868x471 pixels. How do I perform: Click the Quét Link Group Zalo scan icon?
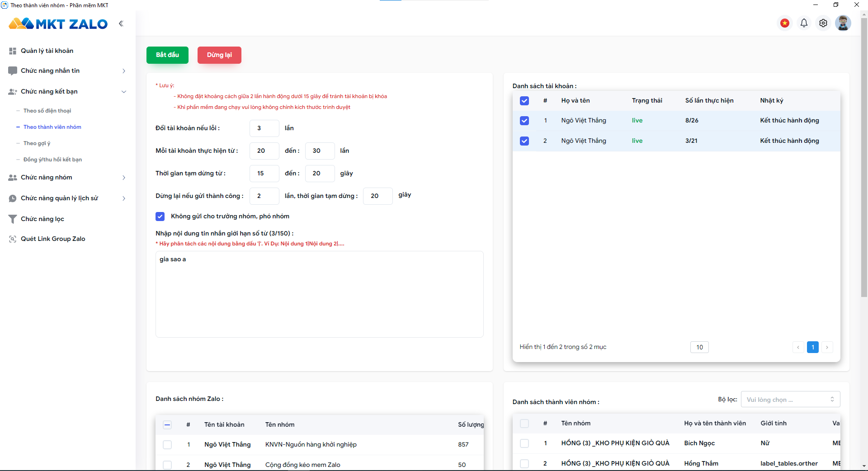[x=13, y=239]
